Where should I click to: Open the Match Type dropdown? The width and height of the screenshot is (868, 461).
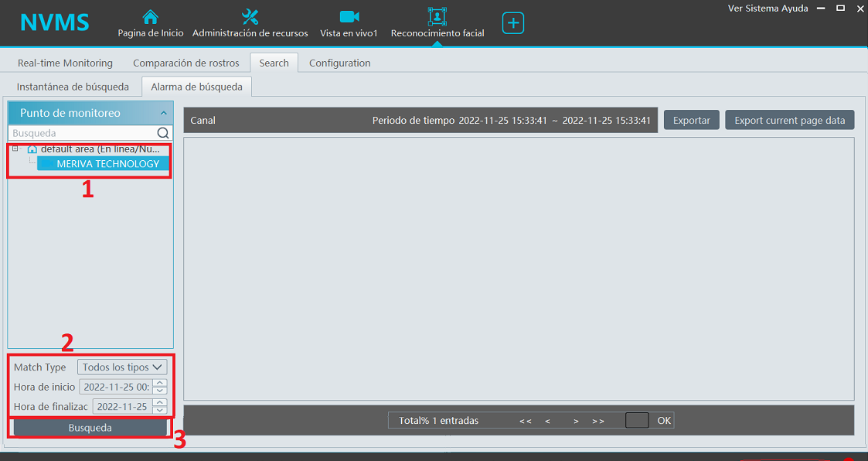pos(122,367)
